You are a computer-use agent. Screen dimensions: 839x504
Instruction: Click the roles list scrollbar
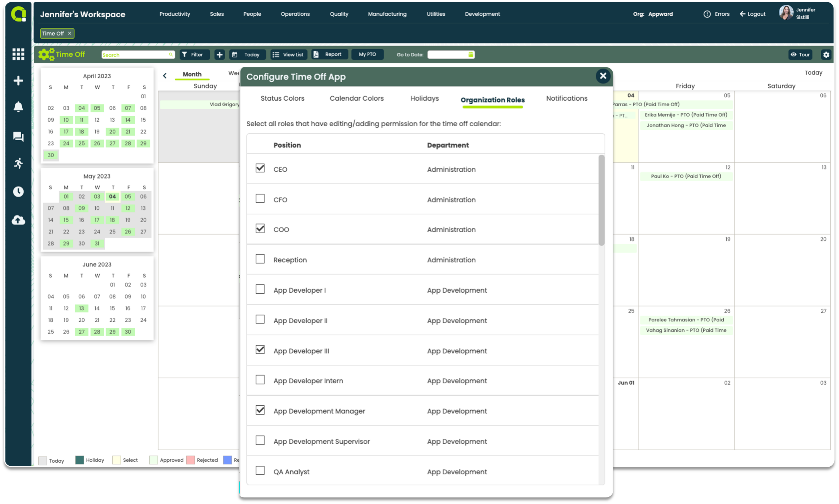coord(601,200)
